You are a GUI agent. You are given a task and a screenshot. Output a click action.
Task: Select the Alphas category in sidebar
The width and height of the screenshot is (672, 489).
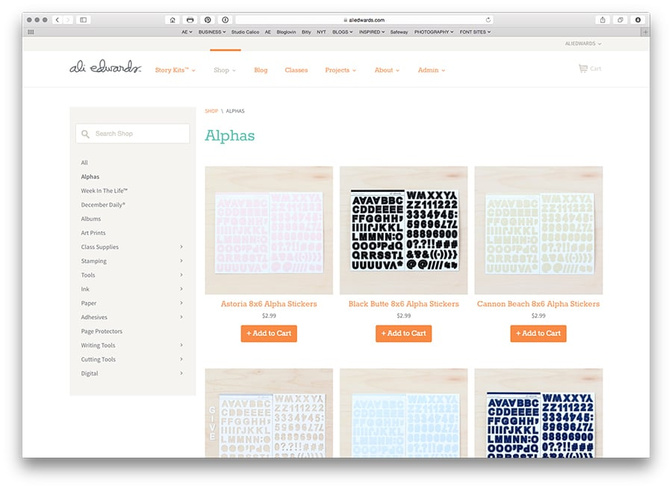(90, 177)
